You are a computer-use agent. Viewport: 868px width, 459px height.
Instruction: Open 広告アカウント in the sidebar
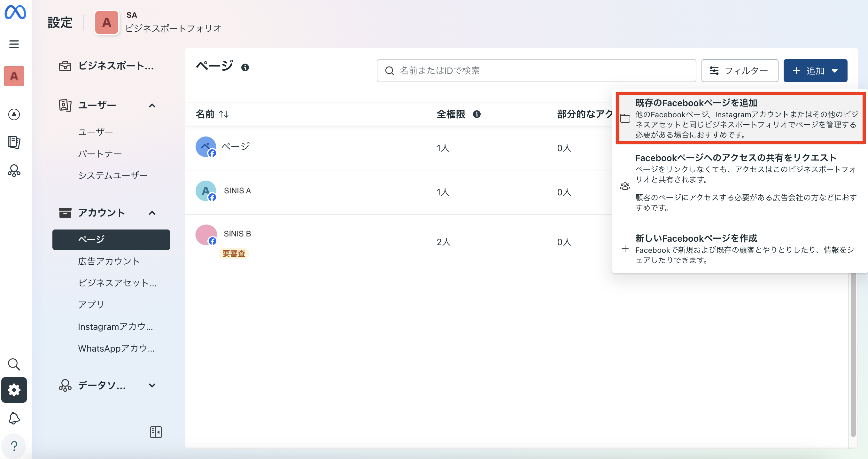pos(109,261)
